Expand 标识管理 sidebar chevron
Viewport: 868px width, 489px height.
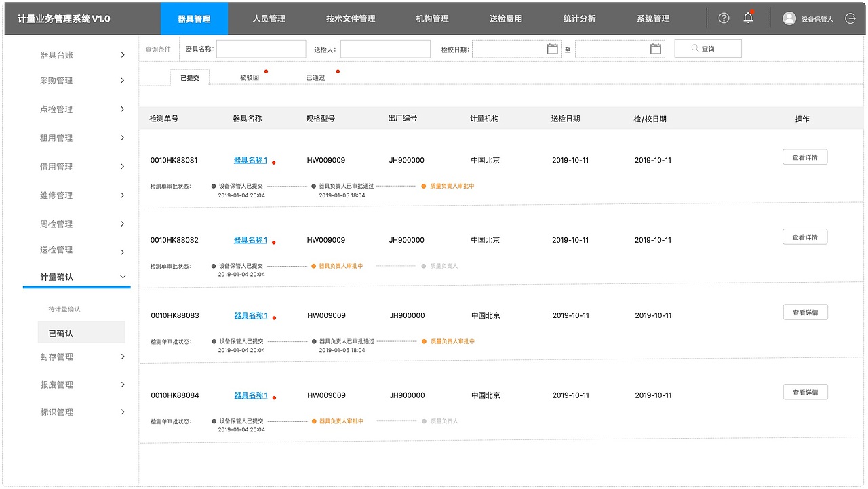tap(123, 412)
